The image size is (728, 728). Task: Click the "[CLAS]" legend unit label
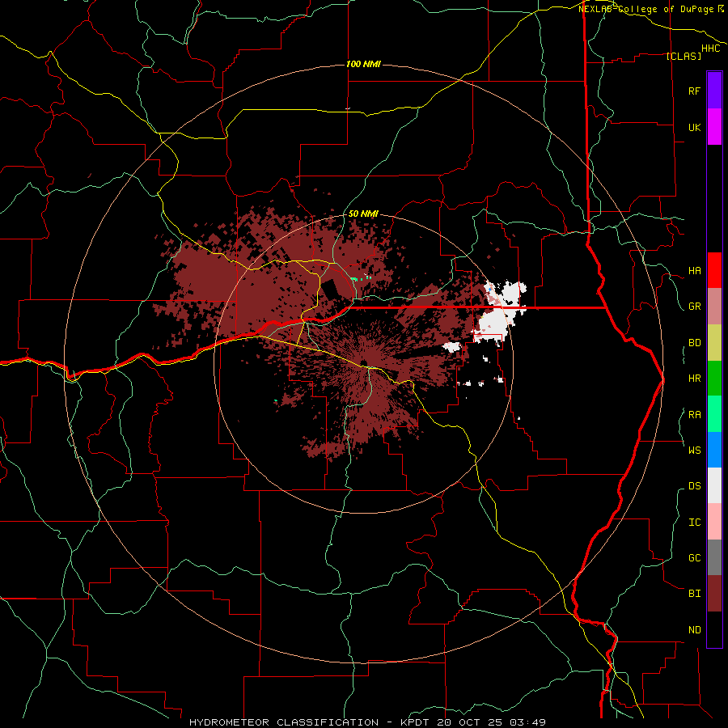pos(684,56)
